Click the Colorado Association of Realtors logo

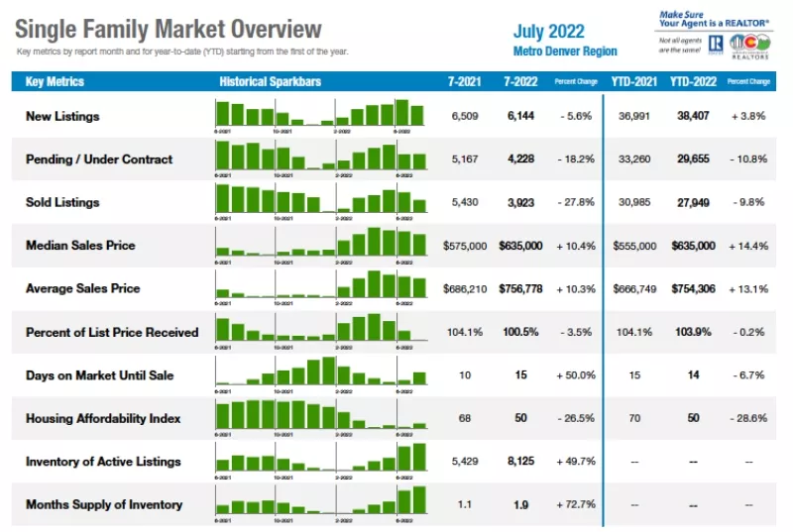coord(750,47)
